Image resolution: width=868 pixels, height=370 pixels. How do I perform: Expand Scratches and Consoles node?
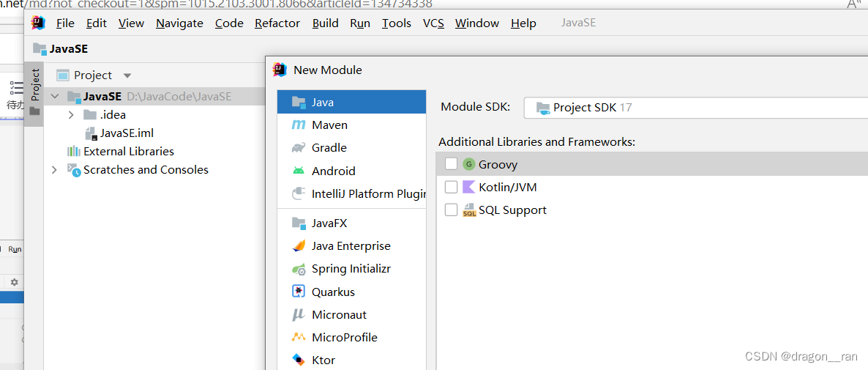coord(54,169)
